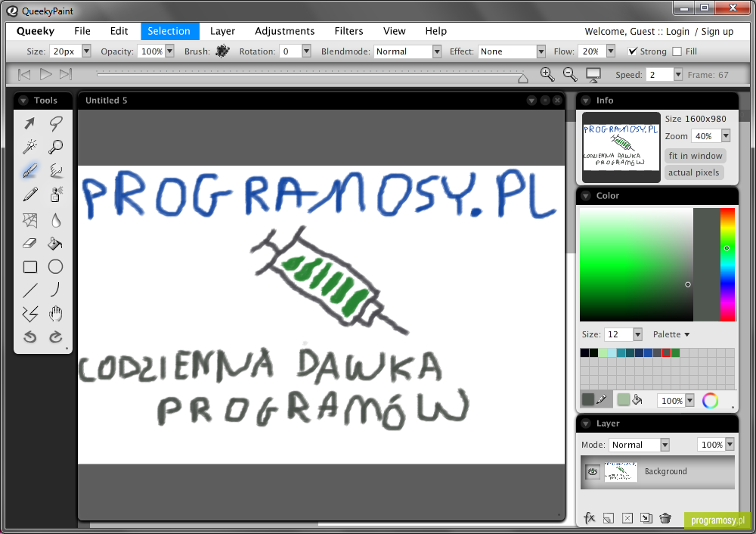Zoom out with the minus magnifier
756x534 pixels.
[x=570, y=74]
